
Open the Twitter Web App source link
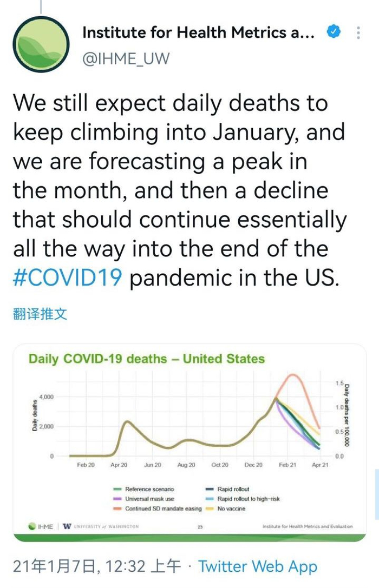tap(258, 566)
